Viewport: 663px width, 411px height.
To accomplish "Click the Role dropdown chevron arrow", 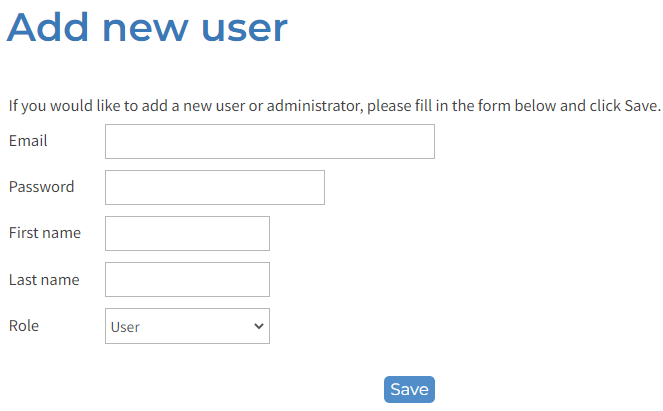I will (259, 326).
